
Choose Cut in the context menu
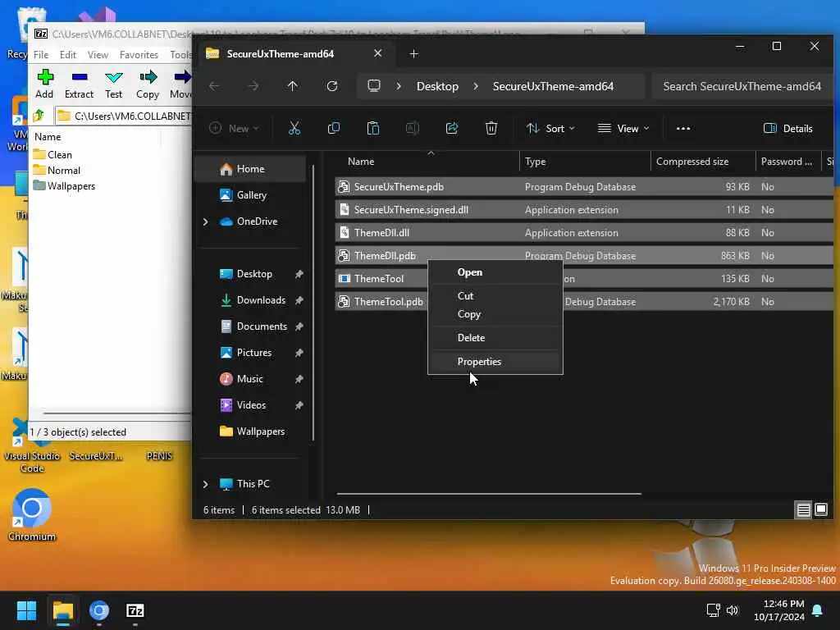click(495, 295)
